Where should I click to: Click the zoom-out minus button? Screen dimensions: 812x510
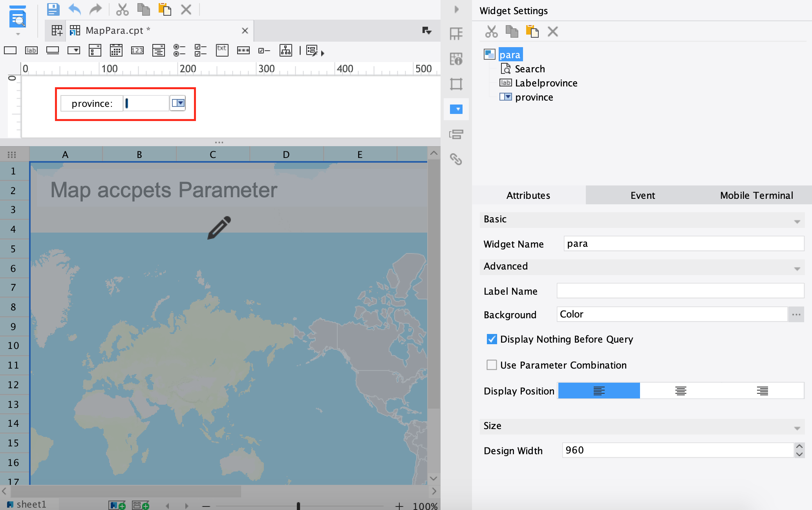tap(206, 506)
